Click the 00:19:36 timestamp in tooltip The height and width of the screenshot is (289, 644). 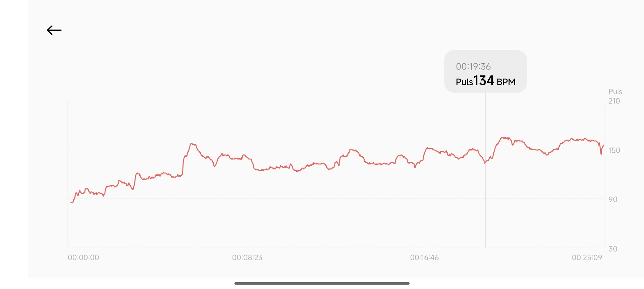click(473, 67)
